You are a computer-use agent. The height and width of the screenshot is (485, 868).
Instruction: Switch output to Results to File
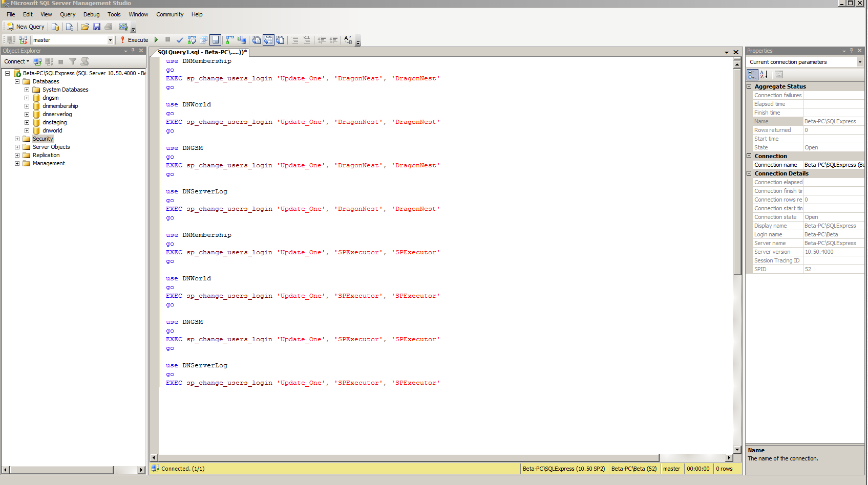pos(280,40)
